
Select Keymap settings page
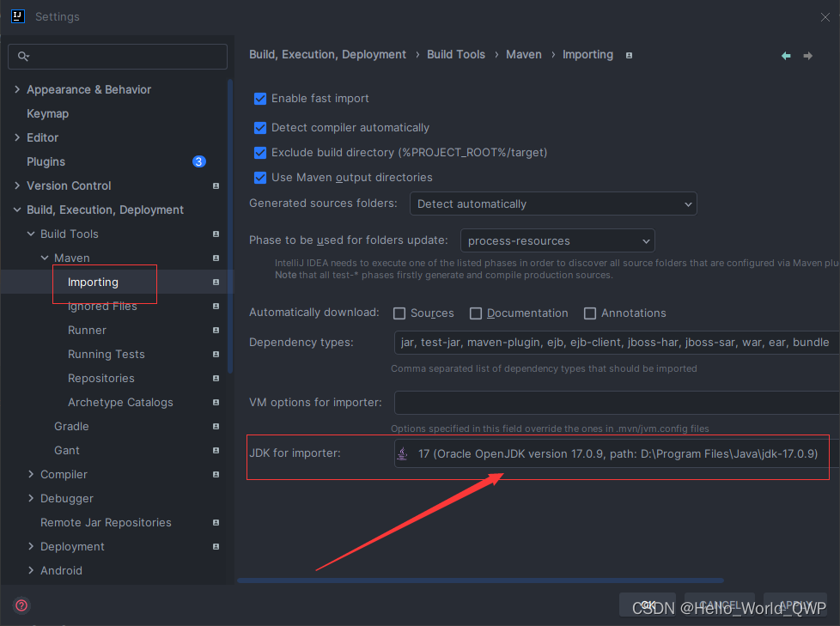coord(48,113)
